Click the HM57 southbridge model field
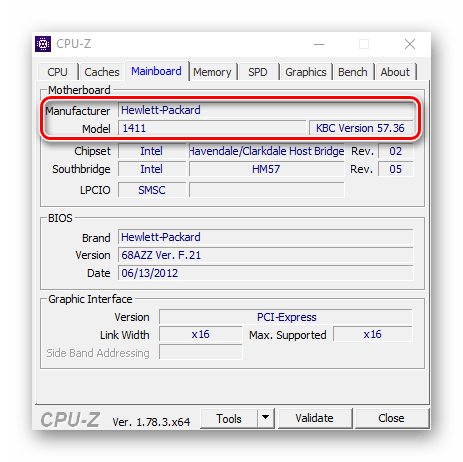 pos(267,169)
